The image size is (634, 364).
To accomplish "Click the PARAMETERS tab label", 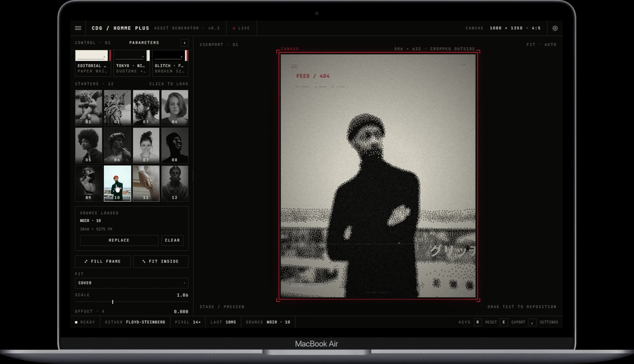I will click(x=144, y=43).
